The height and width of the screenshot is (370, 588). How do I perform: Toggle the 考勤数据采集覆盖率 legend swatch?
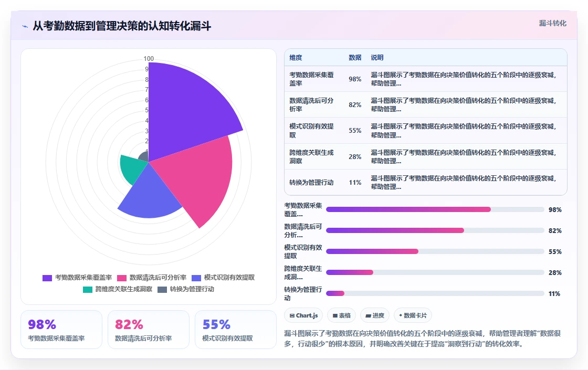(47, 278)
